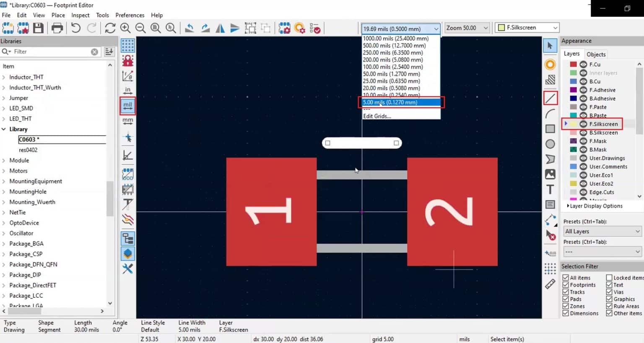Disable the Vias selection filter checkbox
The height and width of the screenshot is (343, 644).
pyautogui.click(x=609, y=292)
